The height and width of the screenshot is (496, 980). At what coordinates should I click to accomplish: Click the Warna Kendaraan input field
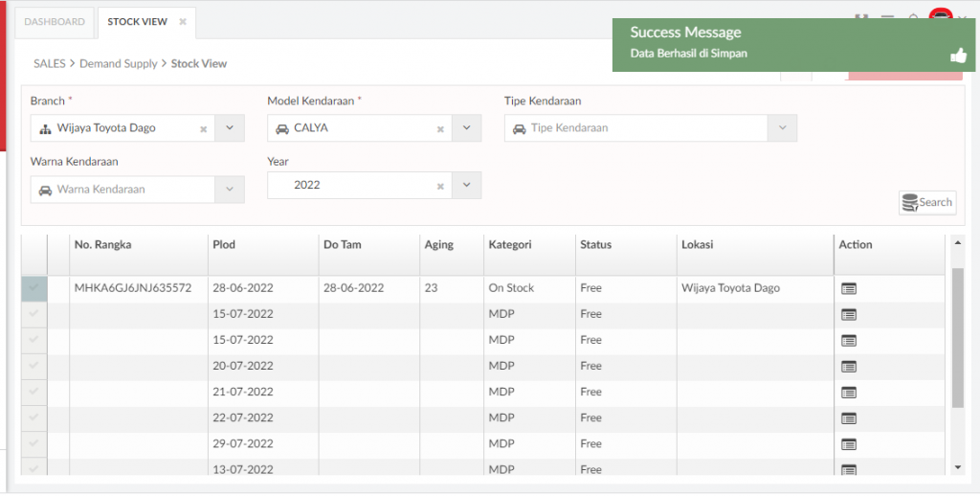click(122, 189)
